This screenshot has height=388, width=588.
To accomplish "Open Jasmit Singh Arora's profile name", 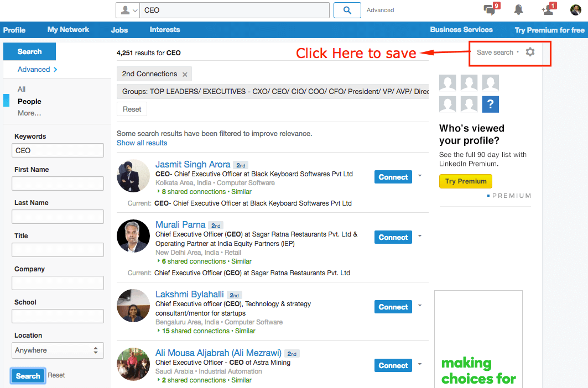I will [192, 164].
